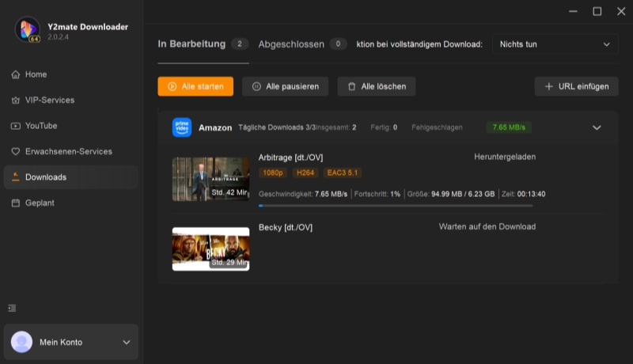
Task: Click the Mein Konto avatar icon
Action: [x=21, y=342]
